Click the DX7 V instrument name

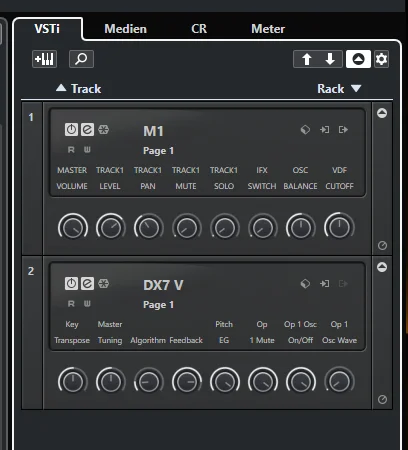pyautogui.click(x=163, y=285)
